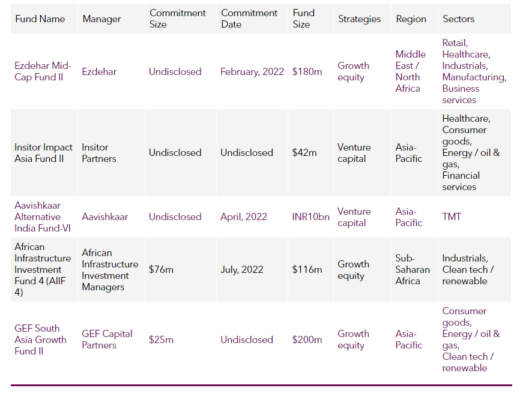Click the Middle East / North Africa region

click(411, 71)
